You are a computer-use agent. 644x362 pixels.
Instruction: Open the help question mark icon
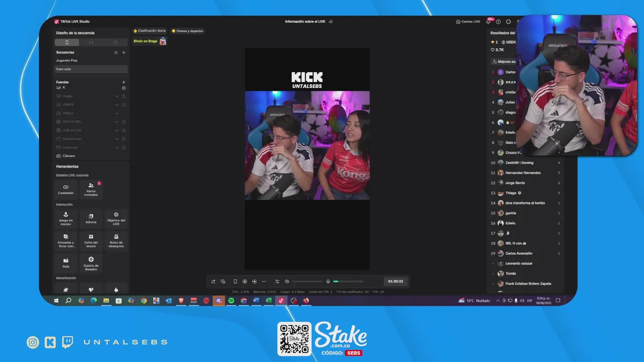(498, 22)
